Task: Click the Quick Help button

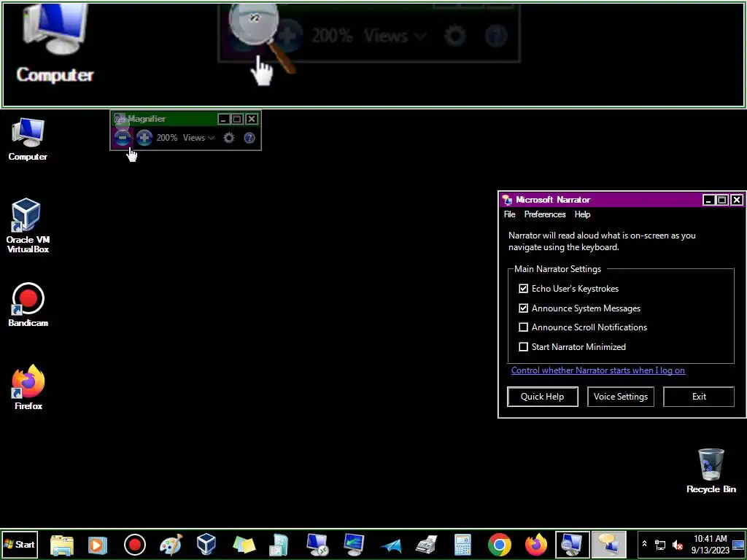Action: pos(543,397)
